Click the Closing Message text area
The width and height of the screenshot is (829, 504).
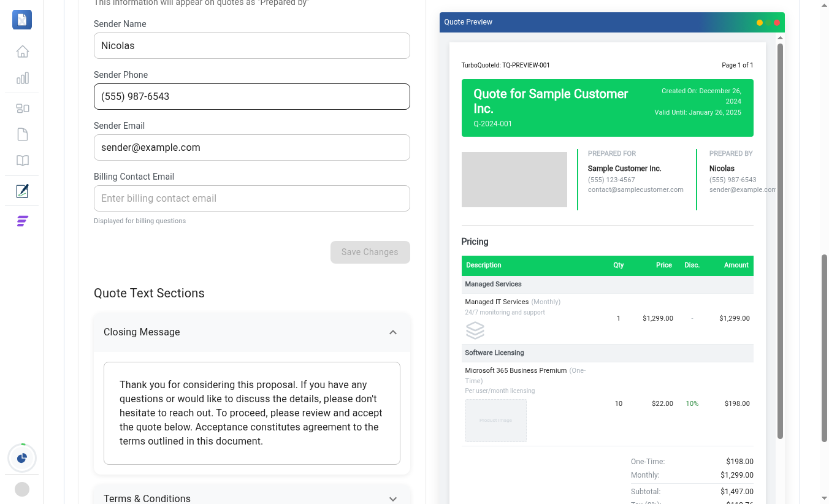252,413
